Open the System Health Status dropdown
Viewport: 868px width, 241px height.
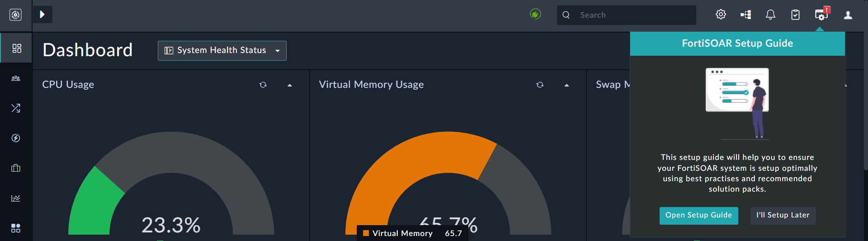point(222,51)
